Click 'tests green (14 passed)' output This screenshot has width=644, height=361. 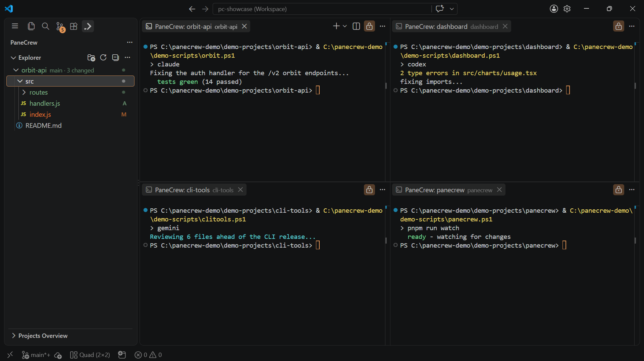[x=200, y=82]
